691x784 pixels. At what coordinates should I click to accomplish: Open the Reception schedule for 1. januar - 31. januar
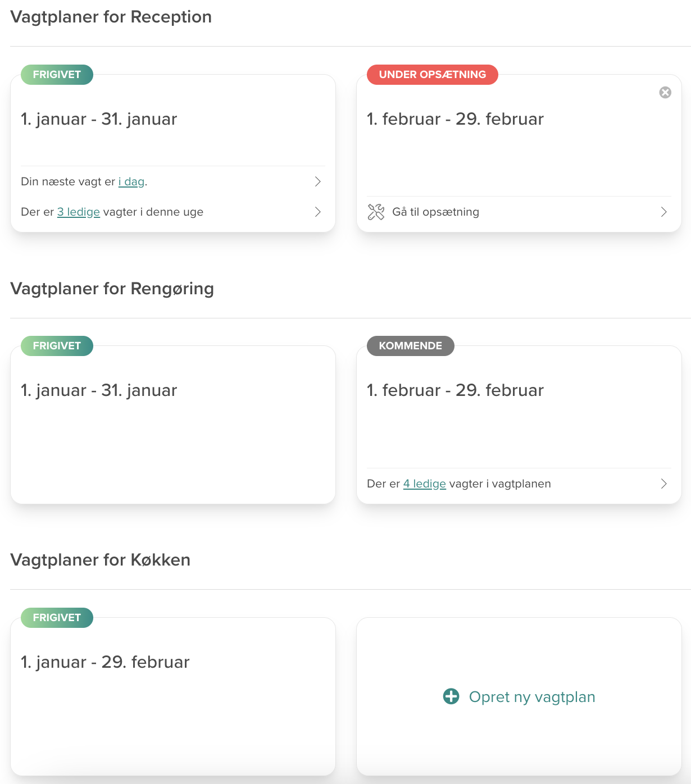(99, 118)
